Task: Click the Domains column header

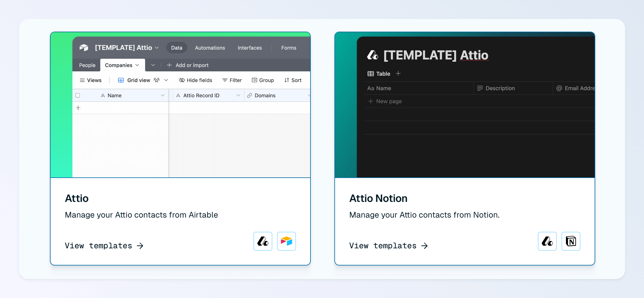Action: point(277,95)
